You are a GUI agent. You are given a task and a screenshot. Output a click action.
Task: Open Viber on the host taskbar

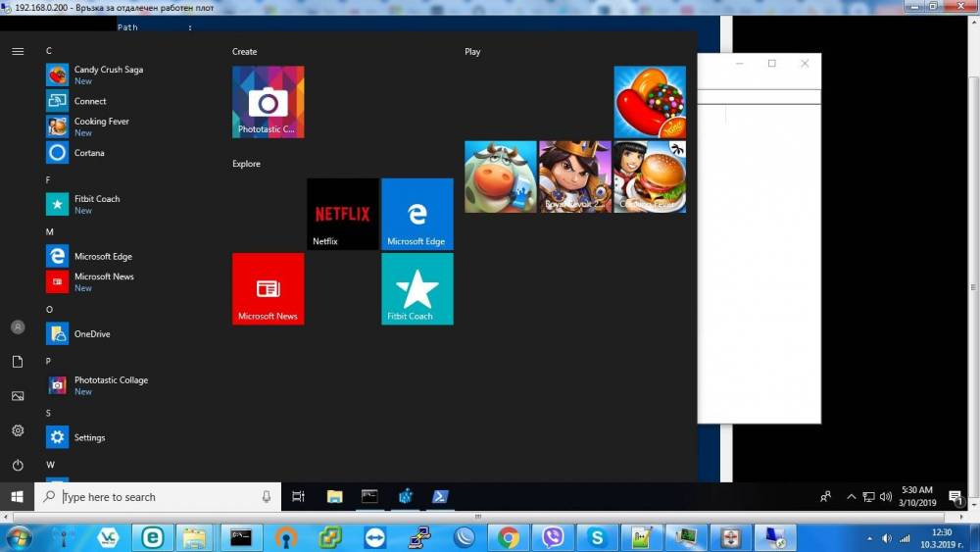(x=553, y=537)
